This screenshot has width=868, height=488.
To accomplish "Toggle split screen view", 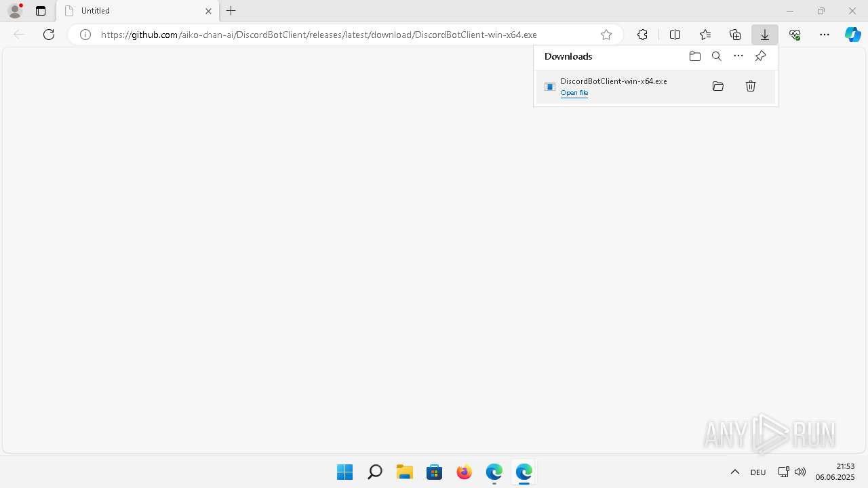I will pyautogui.click(x=675, y=35).
